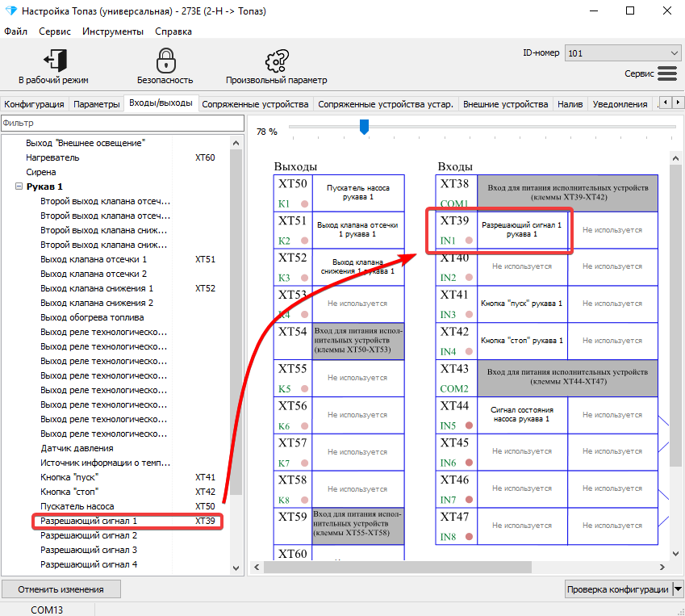
Task: Click the XT41 cell Кнопка "пуск" рукава 1
Action: [x=522, y=304]
